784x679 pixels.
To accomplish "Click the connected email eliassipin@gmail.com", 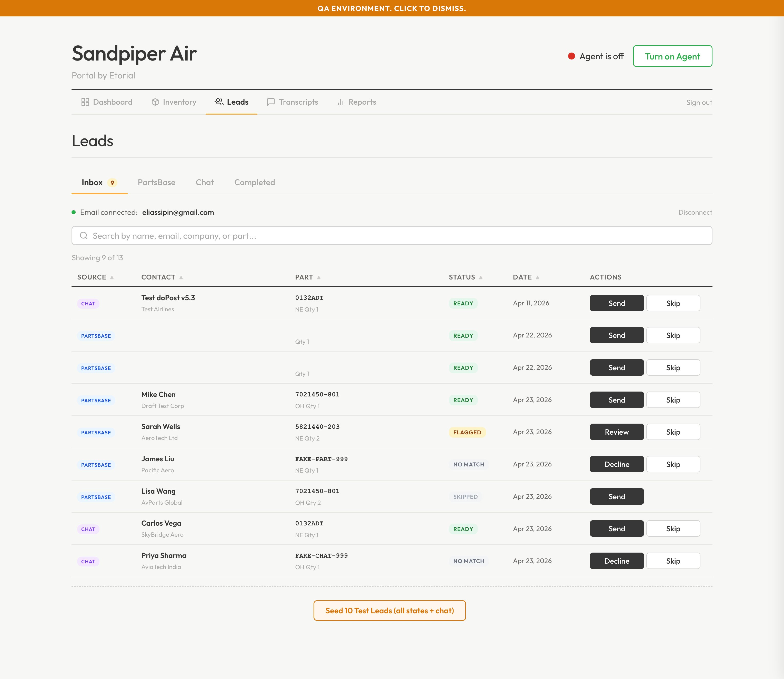I will click(x=178, y=213).
